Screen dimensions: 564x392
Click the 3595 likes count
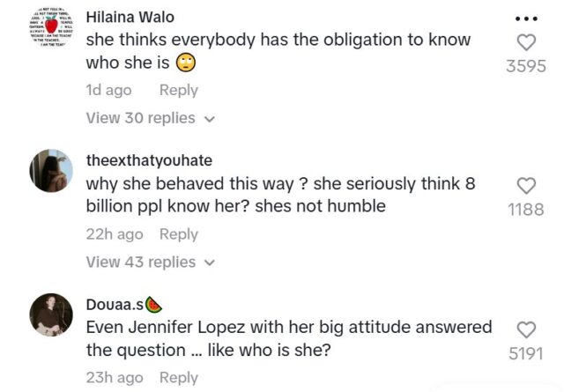click(x=526, y=66)
